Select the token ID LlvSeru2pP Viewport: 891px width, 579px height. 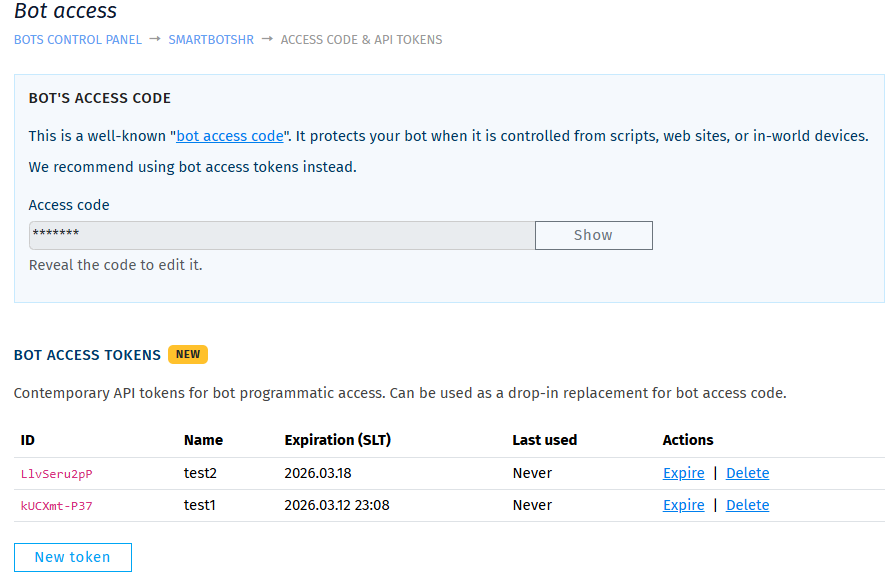point(57,474)
